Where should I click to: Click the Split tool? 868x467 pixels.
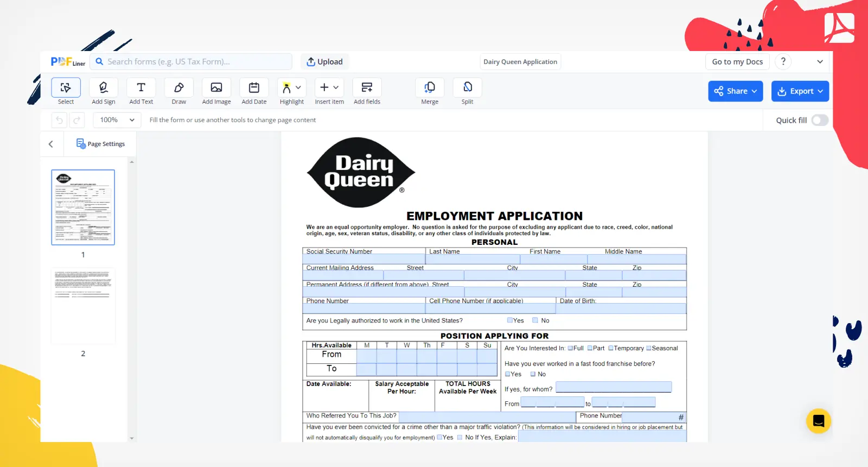click(467, 91)
